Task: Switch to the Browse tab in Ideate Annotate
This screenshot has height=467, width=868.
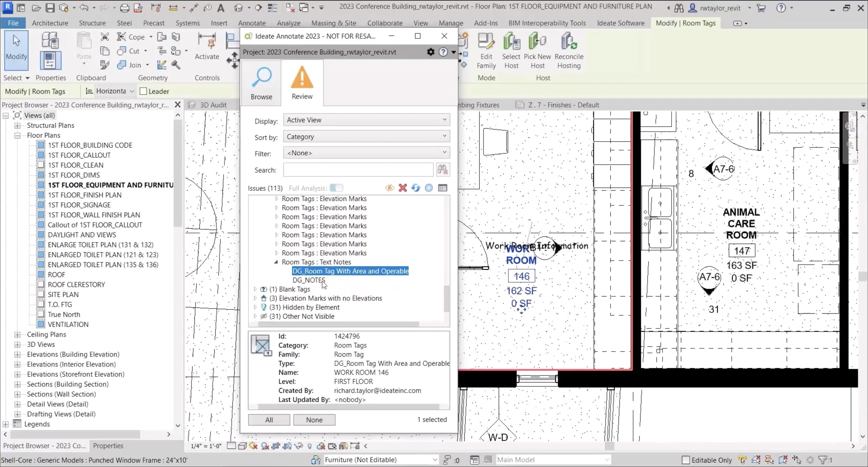Action: [x=261, y=83]
